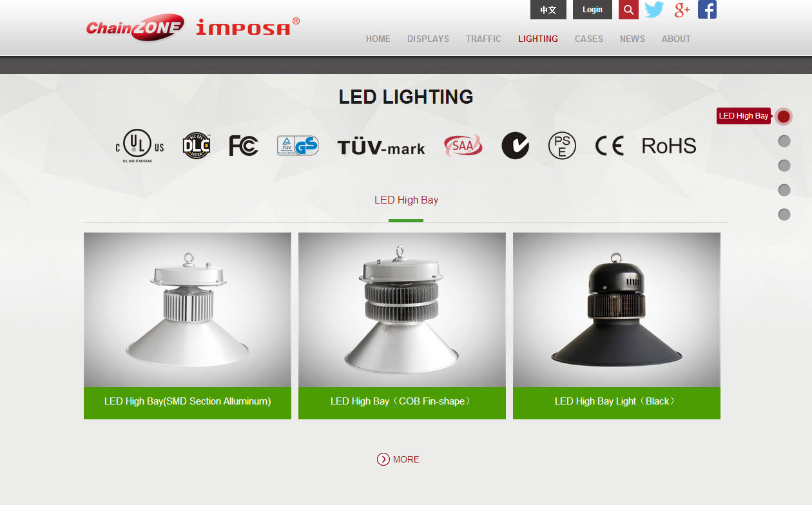812x505 pixels.
Task: Select the second gray section dot
Action: pos(784,141)
